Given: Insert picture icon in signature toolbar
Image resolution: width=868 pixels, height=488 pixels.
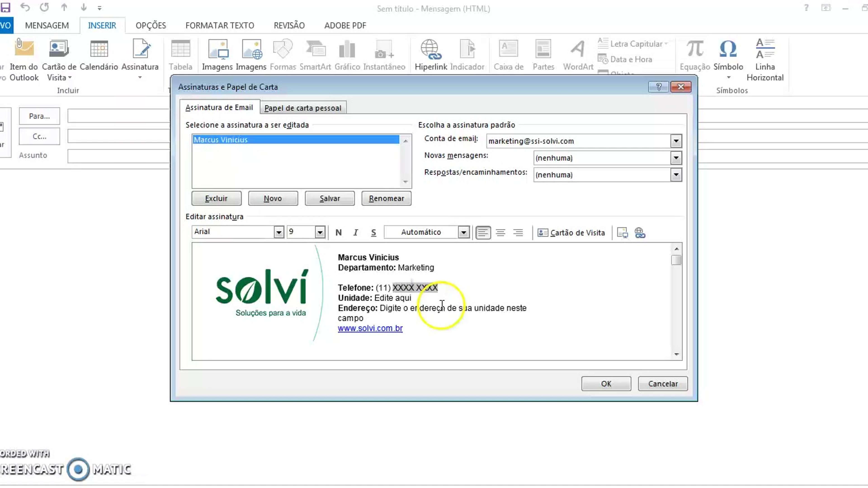Looking at the screenshot, I should click(622, 232).
